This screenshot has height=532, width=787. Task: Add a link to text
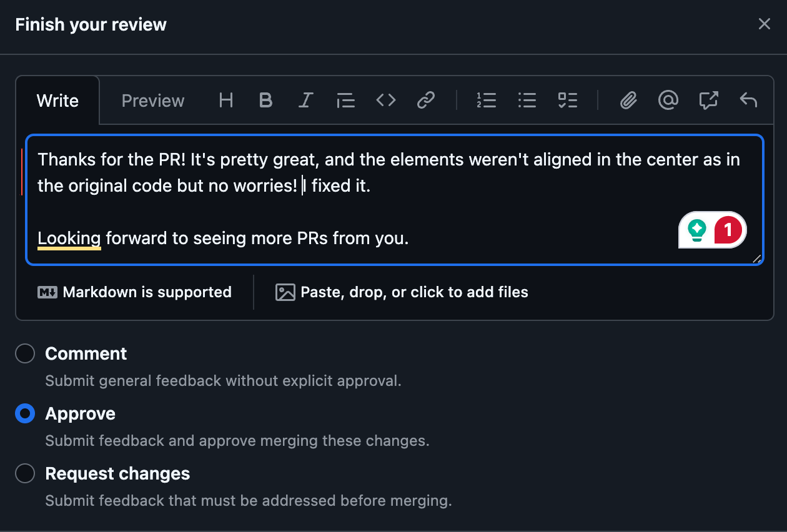pyautogui.click(x=426, y=100)
